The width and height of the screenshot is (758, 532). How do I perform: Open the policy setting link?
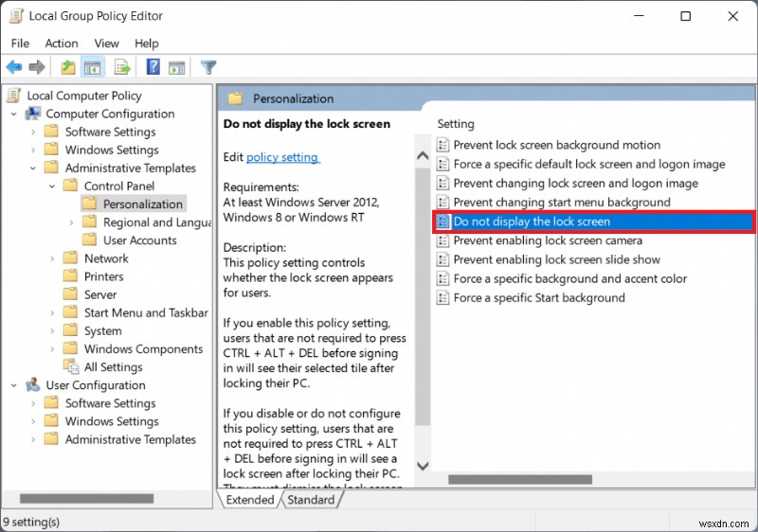pos(282,157)
